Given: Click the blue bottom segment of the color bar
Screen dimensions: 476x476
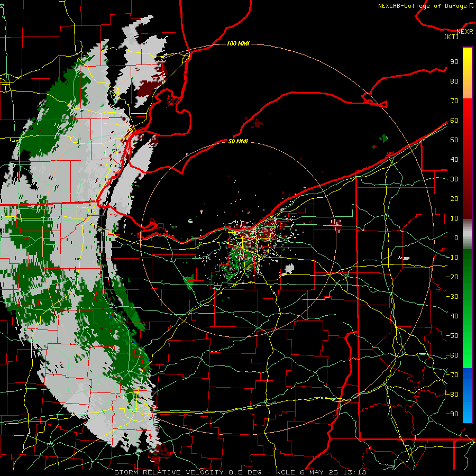Looking at the screenshot, I should (467, 396).
